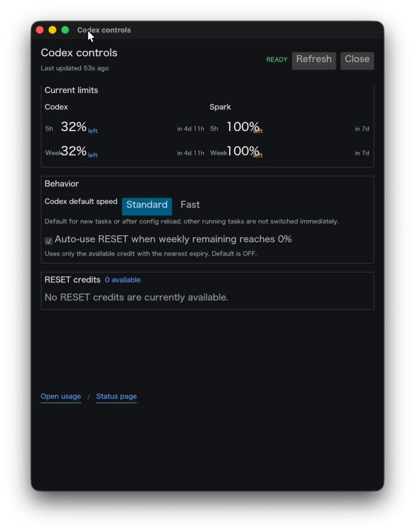Screen dimensions: 415x532
Task: Click 'in 7d' in Spark 5h row
Action: pyautogui.click(x=362, y=129)
